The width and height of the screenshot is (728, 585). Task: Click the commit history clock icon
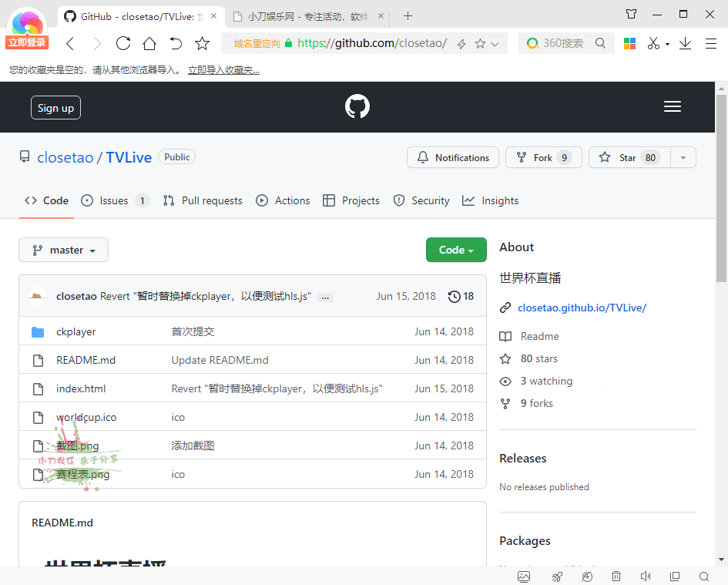[x=455, y=297]
